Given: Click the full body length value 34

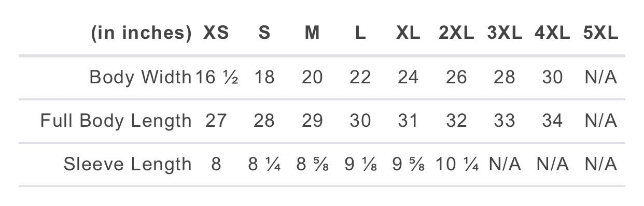Looking at the screenshot, I should [552, 121].
